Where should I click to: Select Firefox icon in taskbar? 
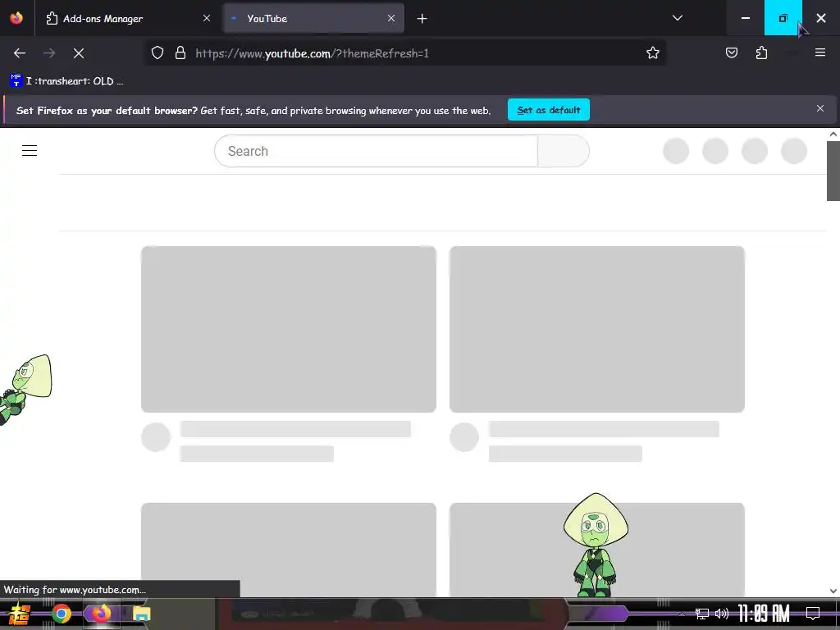coord(101,614)
